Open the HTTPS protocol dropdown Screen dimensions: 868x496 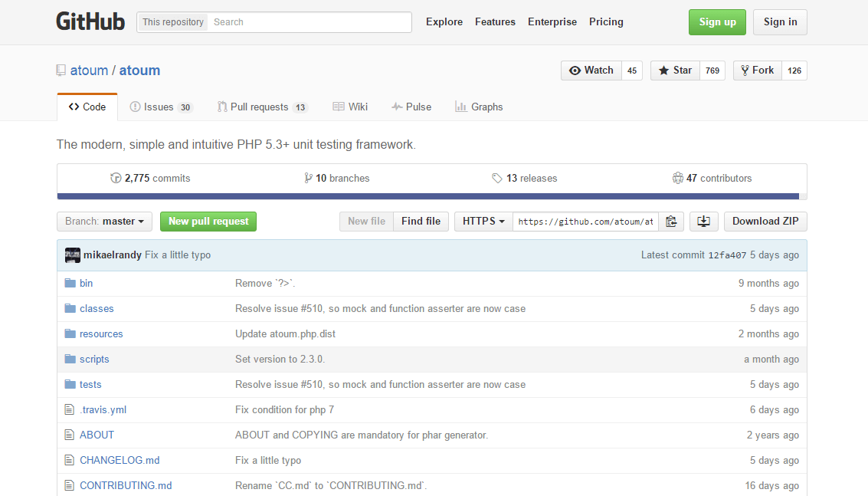(x=483, y=221)
